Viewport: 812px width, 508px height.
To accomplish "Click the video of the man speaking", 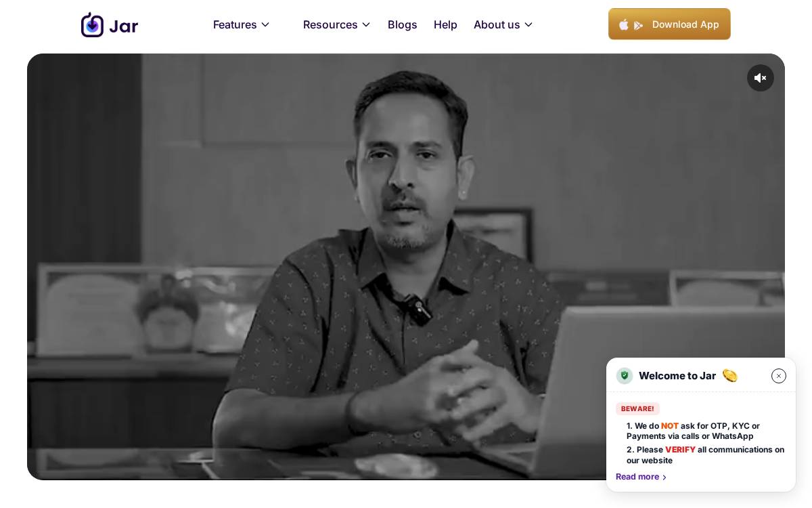I will coord(406,267).
